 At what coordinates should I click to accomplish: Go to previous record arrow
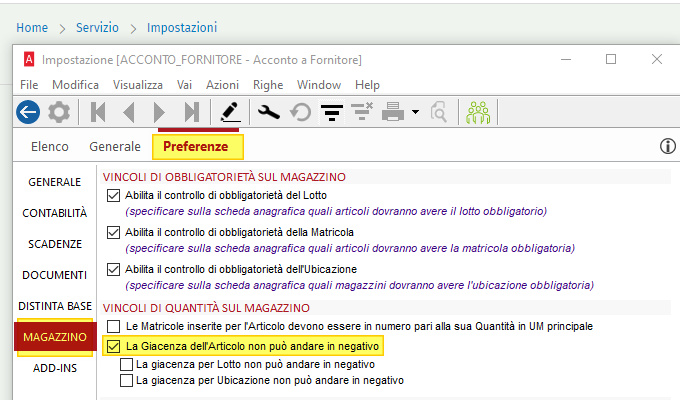[x=129, y=112]
